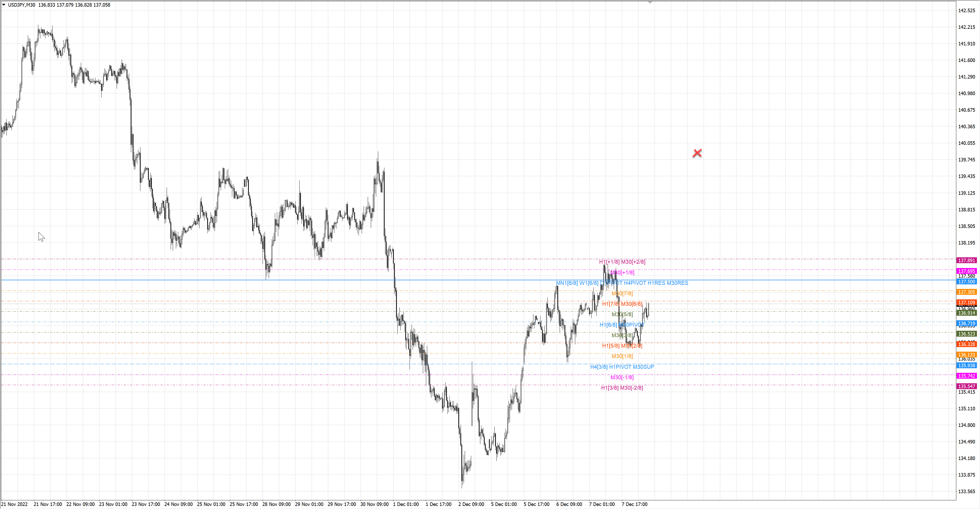980x509 pixels.
Task: Click the 137.305 orange price tag
Action: (966, 292)
